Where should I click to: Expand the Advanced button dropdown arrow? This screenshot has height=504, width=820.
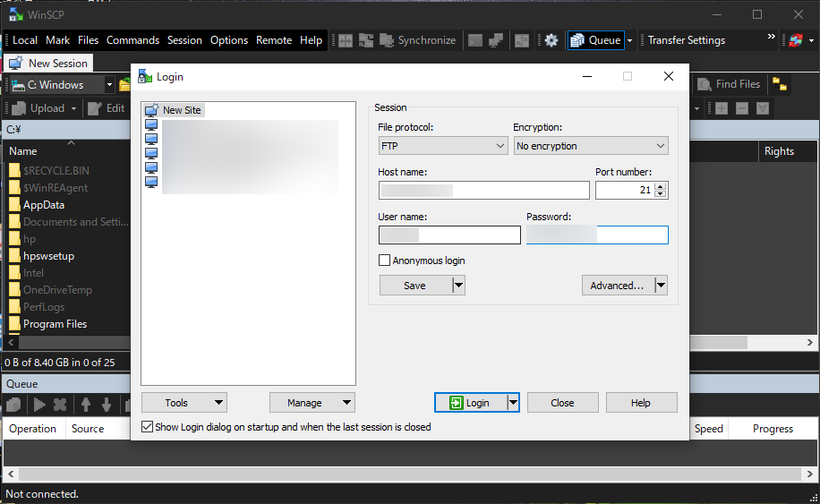point(661,286)
